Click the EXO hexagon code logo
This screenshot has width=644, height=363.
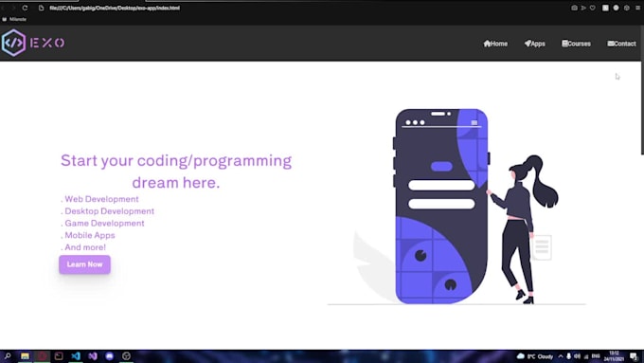13,43
